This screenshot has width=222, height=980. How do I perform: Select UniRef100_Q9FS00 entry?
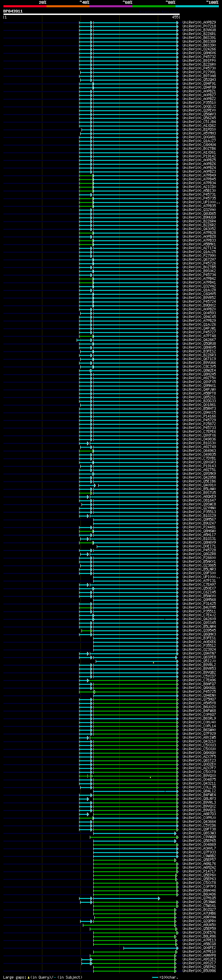(199, 573)
